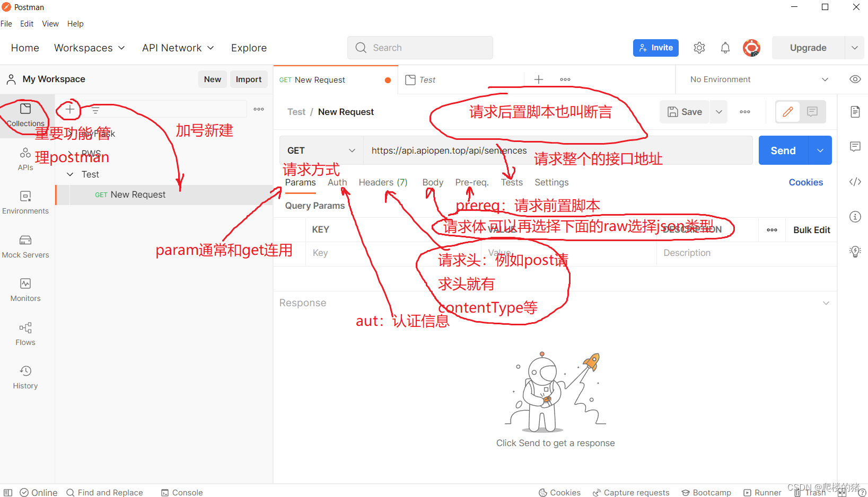Open the Edit menu
Screen dimensions: 868x497
click(27, 24)
